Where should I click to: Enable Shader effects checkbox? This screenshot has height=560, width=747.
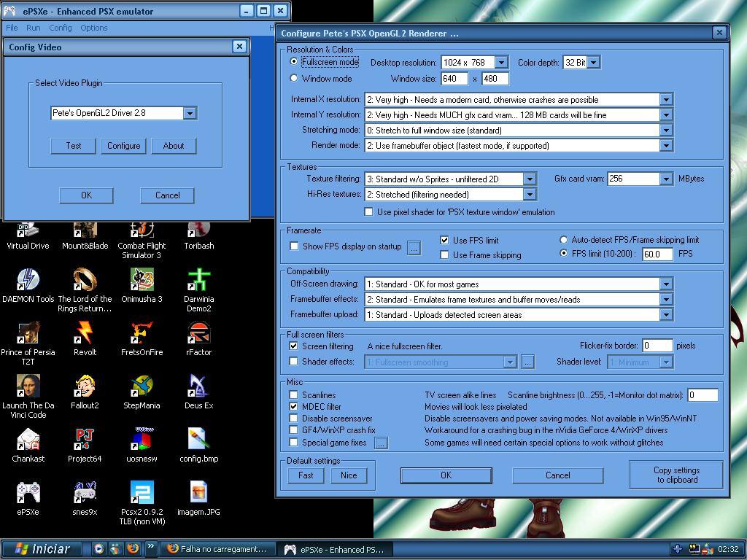293,362
